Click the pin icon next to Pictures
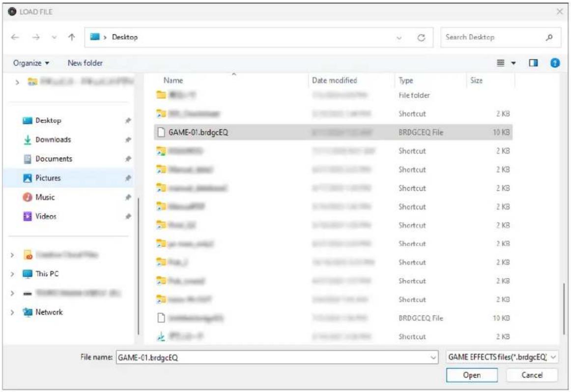Viewport: 571px width, 392px height. [128, 178]
